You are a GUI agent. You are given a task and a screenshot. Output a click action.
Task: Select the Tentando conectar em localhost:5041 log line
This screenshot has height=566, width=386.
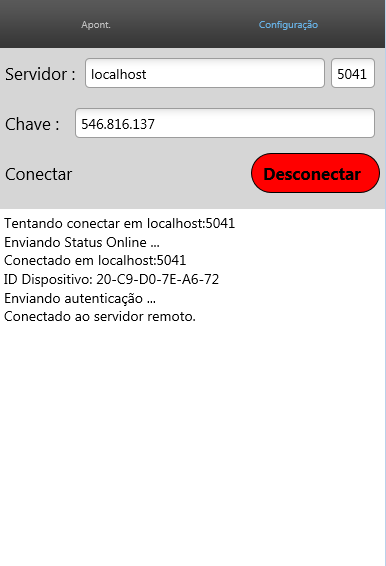119,223
